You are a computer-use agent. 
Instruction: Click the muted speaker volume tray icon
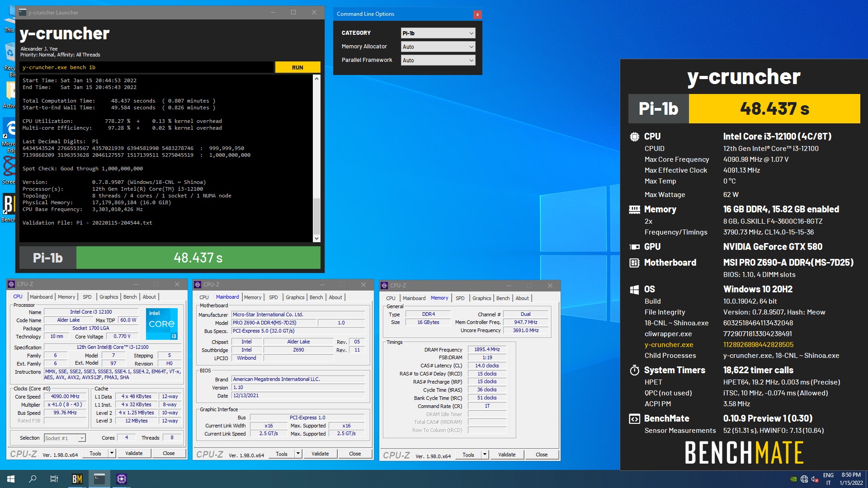[815, 479]
